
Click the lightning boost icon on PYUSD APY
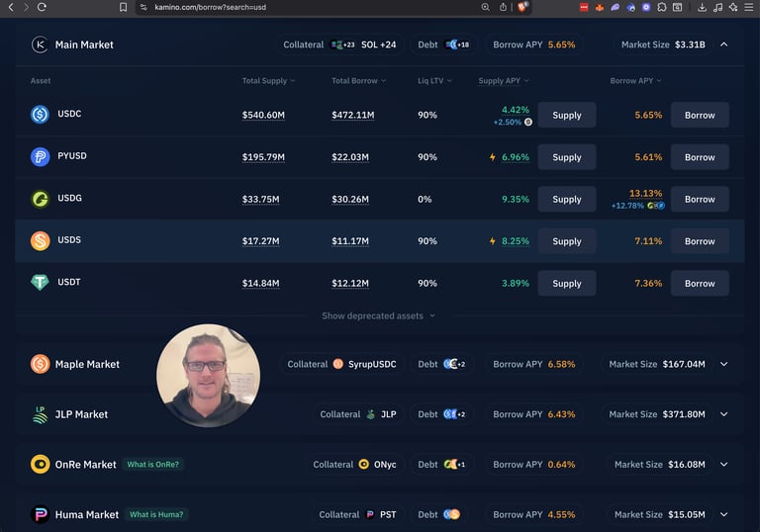(492, 157)
